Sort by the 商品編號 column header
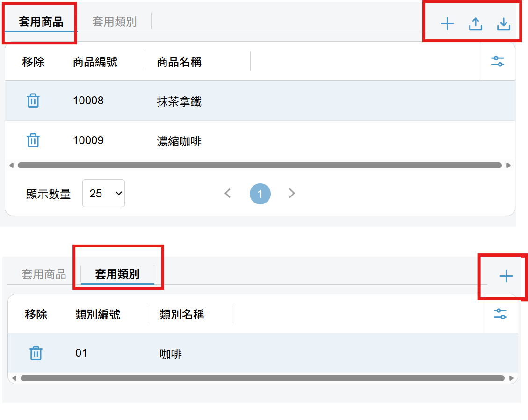Viewport: 528px width, 420px height. [95, 62]
